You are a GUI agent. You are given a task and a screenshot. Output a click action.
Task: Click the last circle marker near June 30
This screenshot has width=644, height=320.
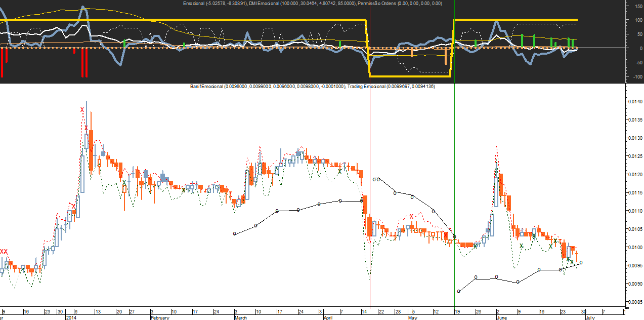pos(581,262)
